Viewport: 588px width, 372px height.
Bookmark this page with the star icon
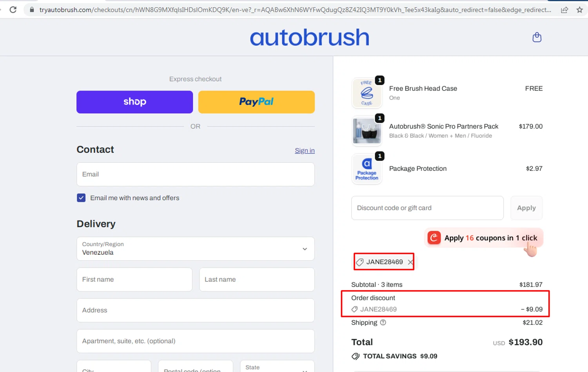click(x=579, y=10)
